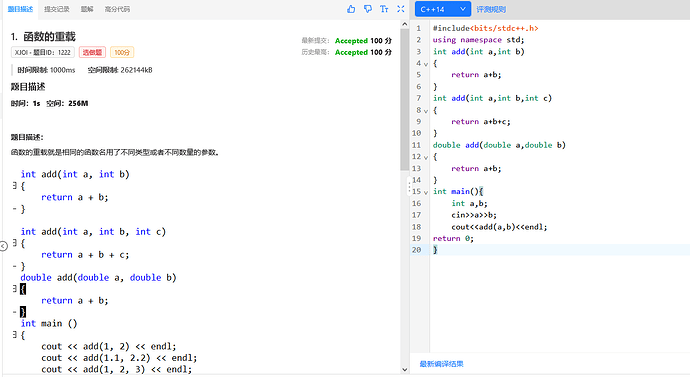
Task: Switch to the 题目描述 tab
Action: [20, 9]
